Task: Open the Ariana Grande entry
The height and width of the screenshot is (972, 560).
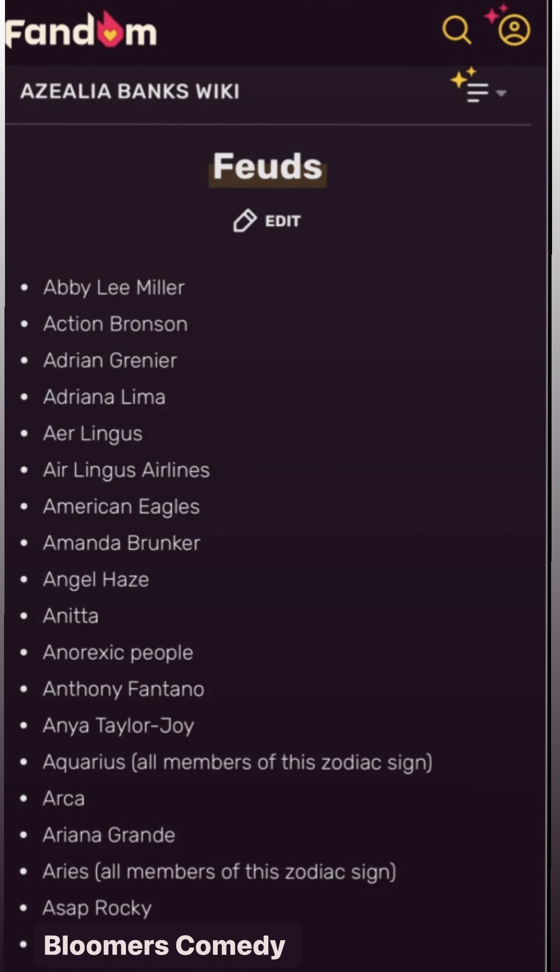Action: 109,835
